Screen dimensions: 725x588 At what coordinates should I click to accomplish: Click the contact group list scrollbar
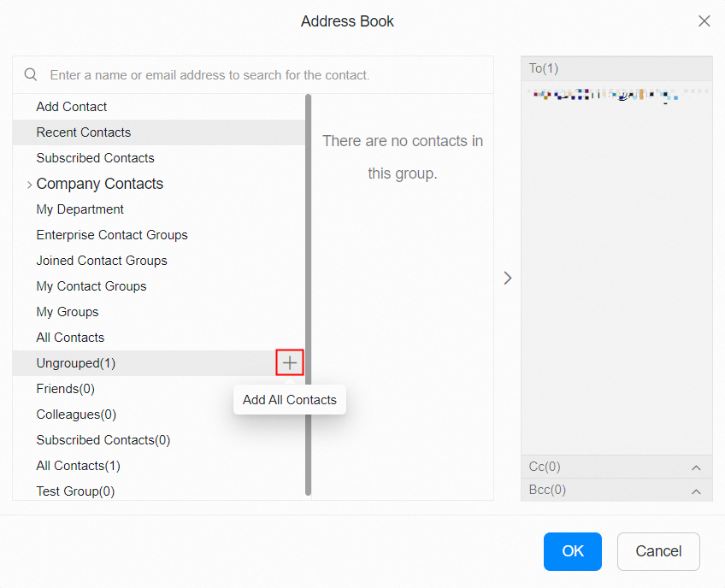[x=308, y=291]
